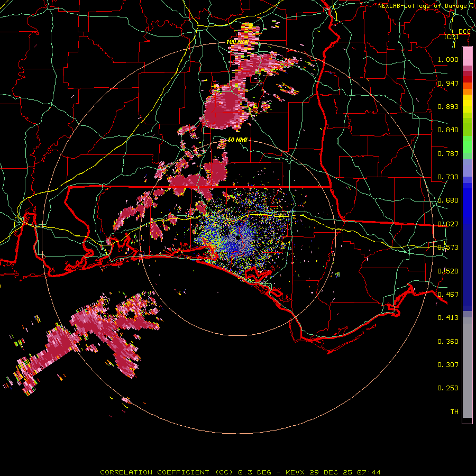Select the 0.413 scale value
The width and height of the screenshot is (476, 476).
(448, 318)
